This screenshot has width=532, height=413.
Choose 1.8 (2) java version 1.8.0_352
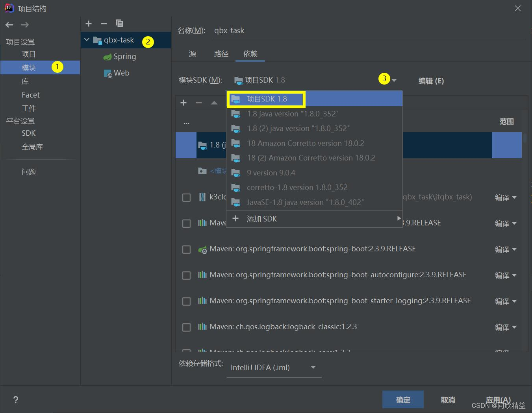click(x=315, y=128)
